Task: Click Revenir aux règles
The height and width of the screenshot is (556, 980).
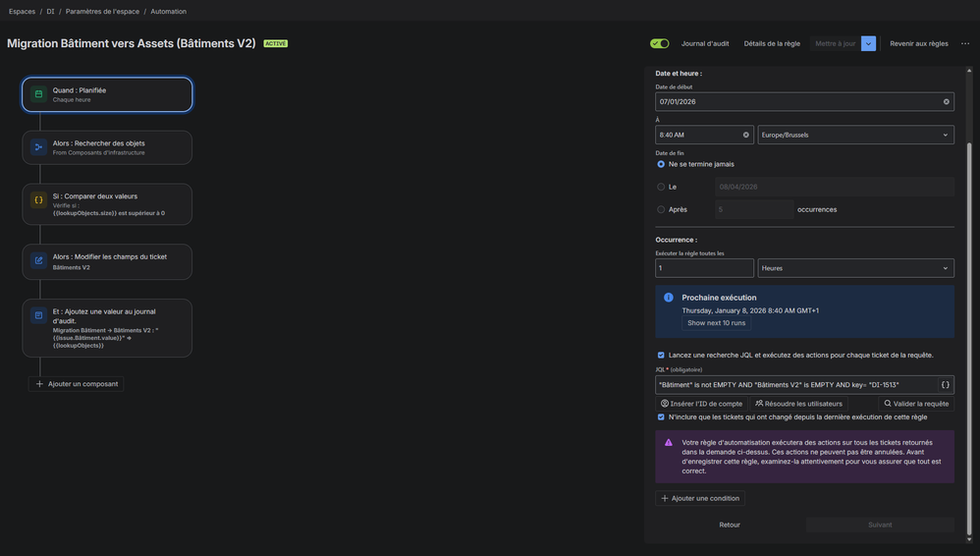Action: [x=919, y=44]
